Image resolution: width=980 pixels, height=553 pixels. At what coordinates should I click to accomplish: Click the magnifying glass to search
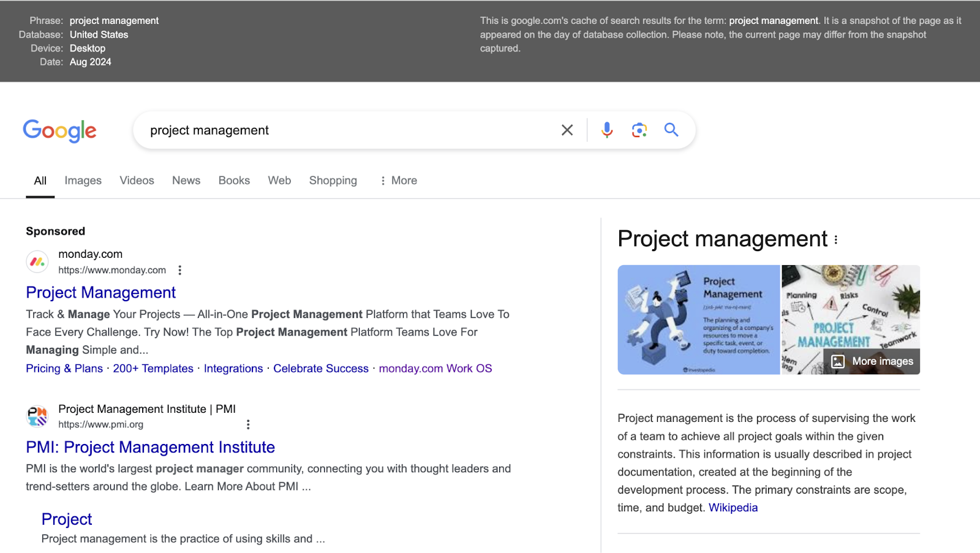671,130
